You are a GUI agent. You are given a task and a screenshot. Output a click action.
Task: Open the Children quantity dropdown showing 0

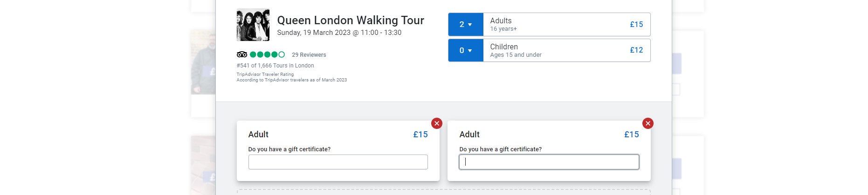(x=466, y=50)
